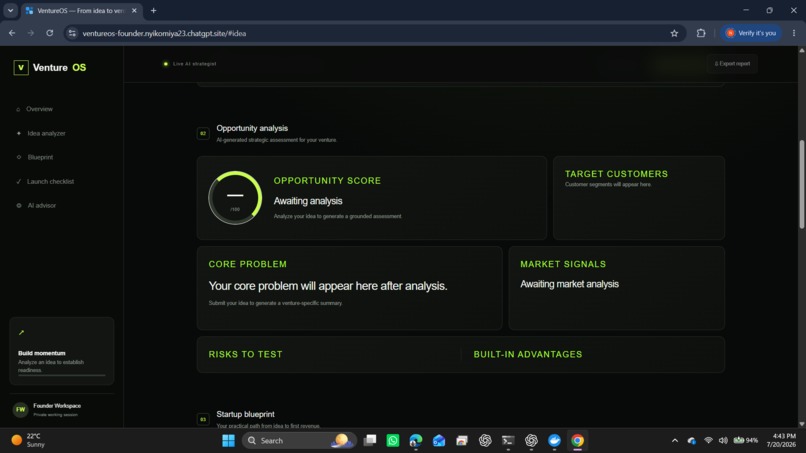Click the Awaiting market analysis text
Screen dimensions: 806x453
coord(570,284)
